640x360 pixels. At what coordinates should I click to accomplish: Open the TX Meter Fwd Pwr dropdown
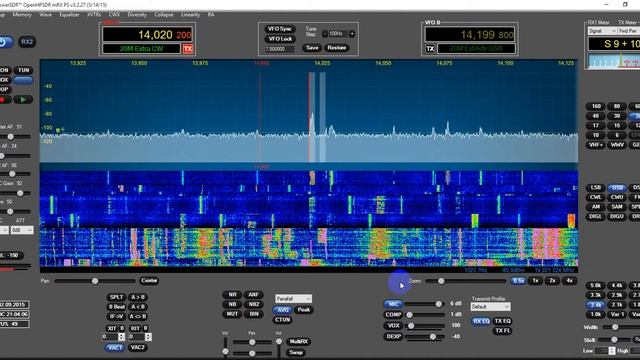point(629,31)
